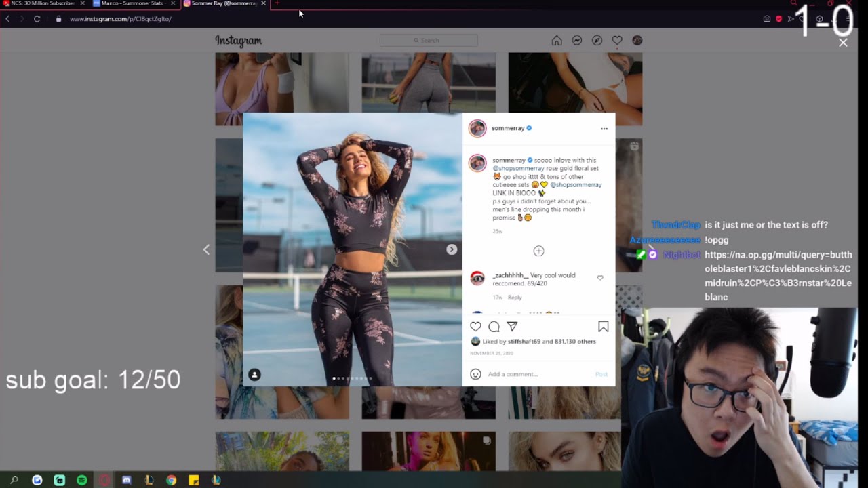868x488 pixels.
Task: Switch to NCS 30 Million Subscribers tab
Action: point(42,3)
